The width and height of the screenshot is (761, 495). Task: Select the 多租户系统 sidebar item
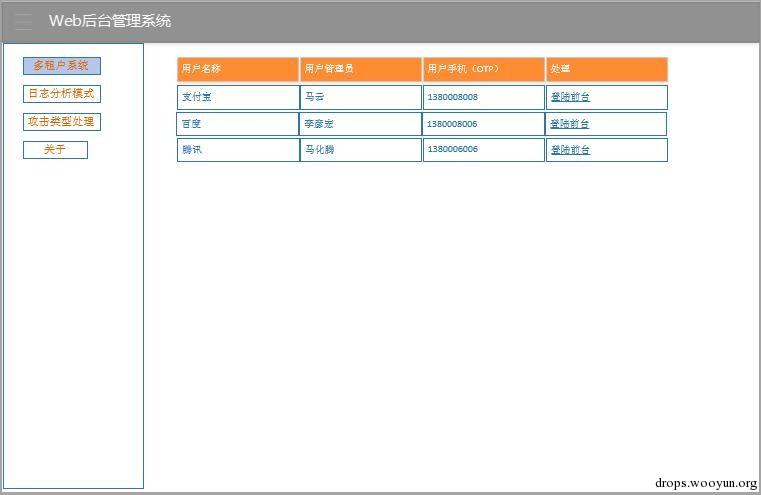pyautogui.click(x=62, y=66)
